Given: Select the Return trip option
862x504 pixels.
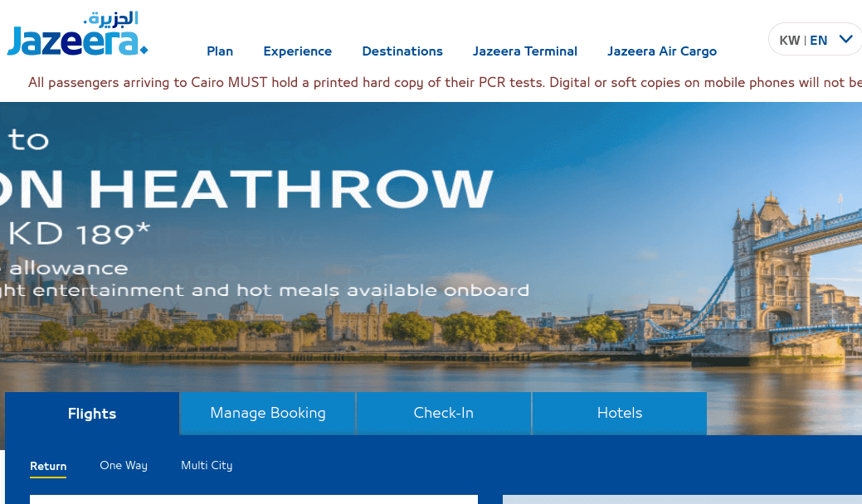Looking at the screenshot, I should 48,466.
